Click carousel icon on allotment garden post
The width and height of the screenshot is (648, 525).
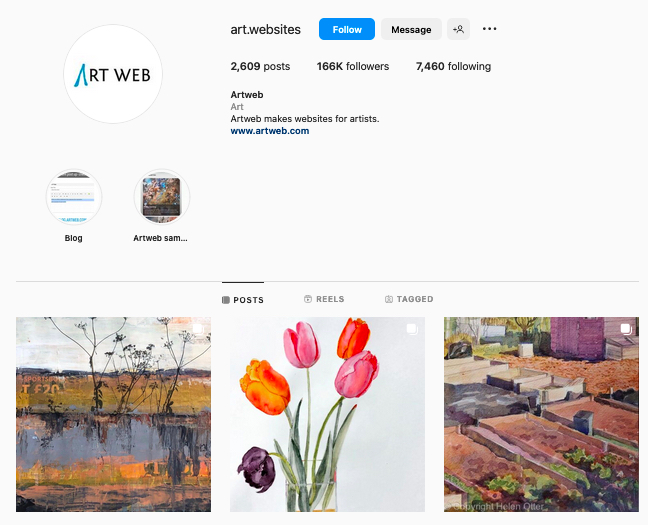point(626,329)
